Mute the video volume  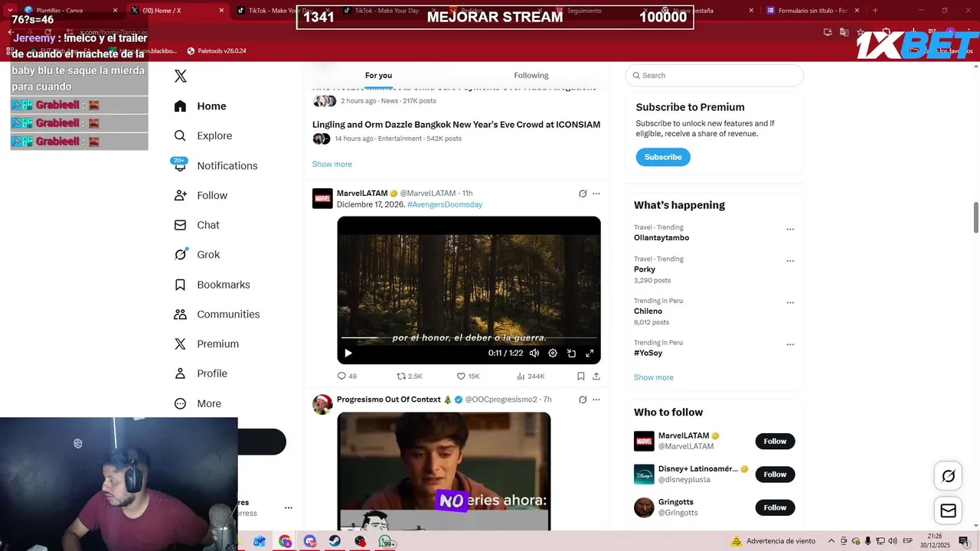pyautogui.click(x=534, y=353)
